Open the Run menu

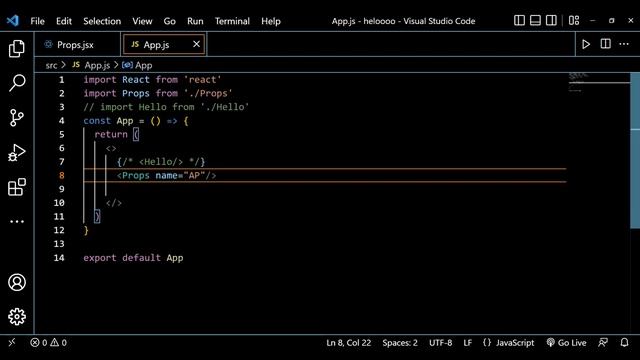click(x=195, y=21)
